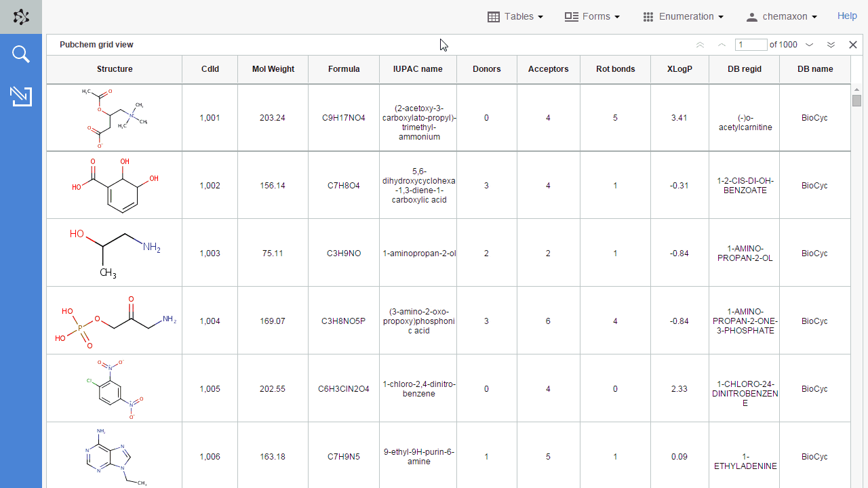Image resolution: width=868 pixels, height=488 pixels.
Task: Click the previous record chevron
Action: point(722,45)
